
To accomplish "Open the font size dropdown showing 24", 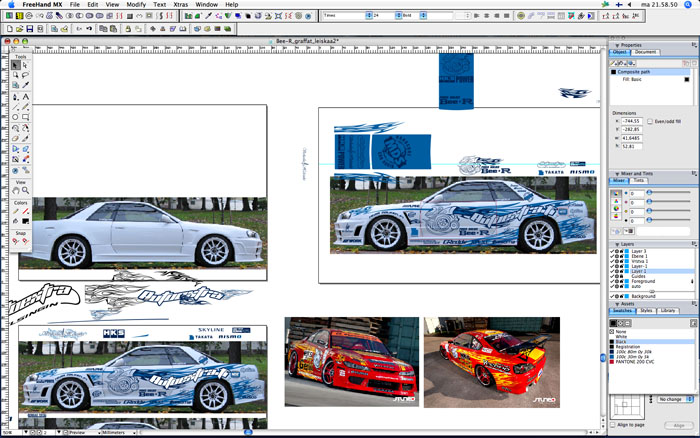I will (398, 16).
